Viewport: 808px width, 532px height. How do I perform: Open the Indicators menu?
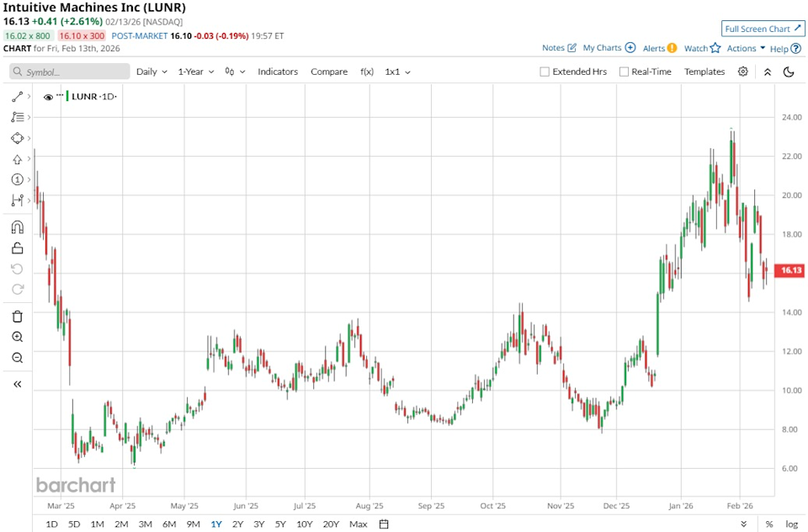tap(278, 72)
